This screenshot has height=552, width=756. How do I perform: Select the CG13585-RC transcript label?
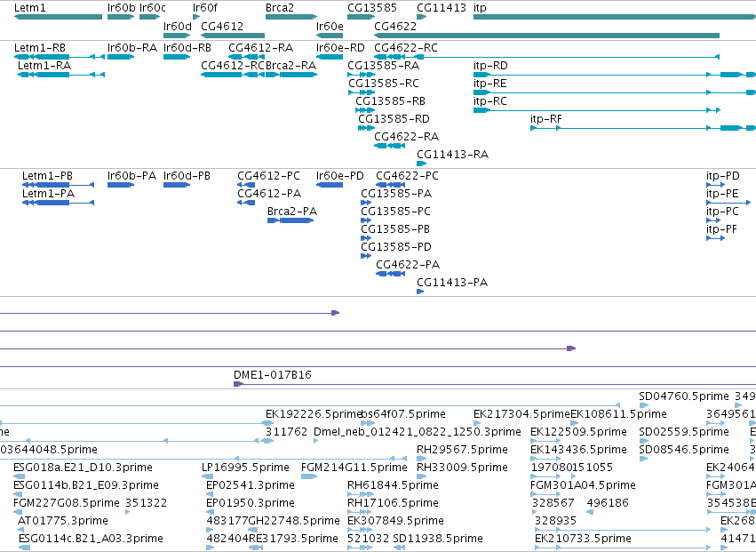click(x=384, y=83)
